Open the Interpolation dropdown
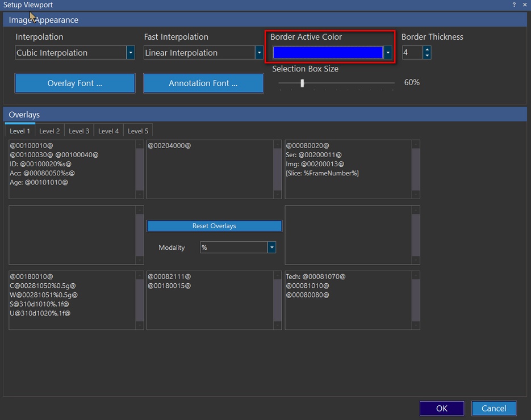531x420 pixels. coord(131,53)
